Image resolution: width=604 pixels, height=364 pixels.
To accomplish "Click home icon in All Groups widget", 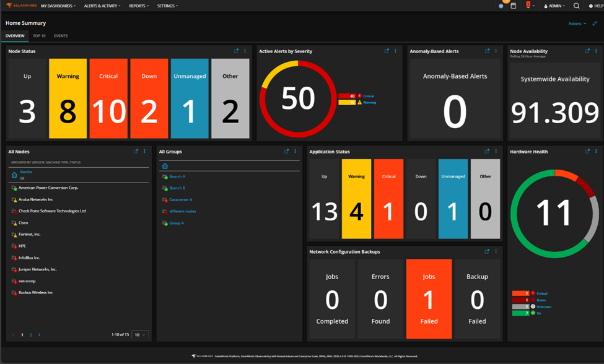I will click(x=165, y=166).
